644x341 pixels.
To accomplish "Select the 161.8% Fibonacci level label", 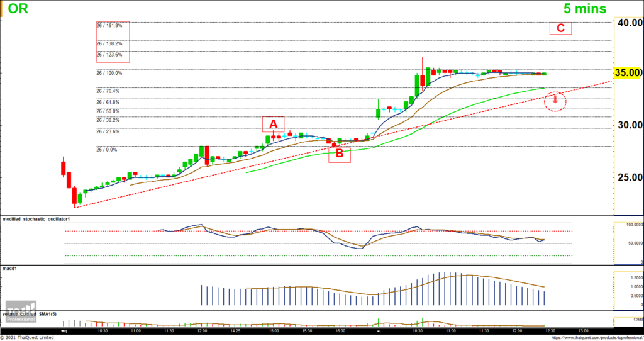I will coord(109,26).
